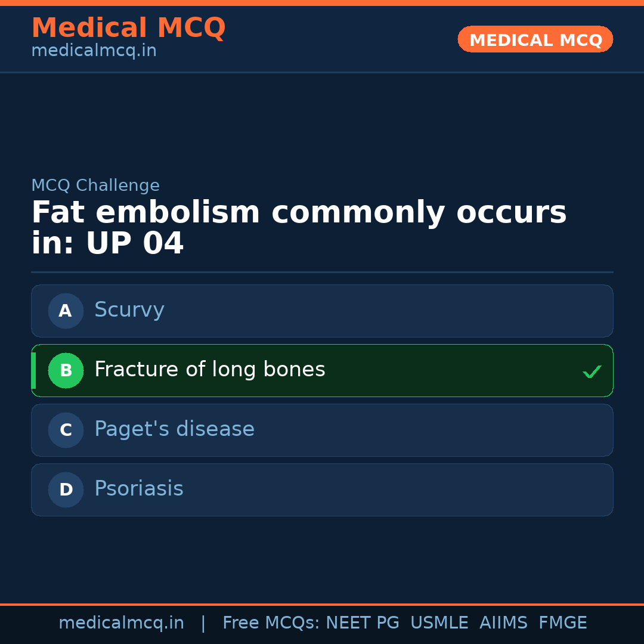Click the D option letter circle
This screenshot has width=644, height=644.
[x=66, y=490]
